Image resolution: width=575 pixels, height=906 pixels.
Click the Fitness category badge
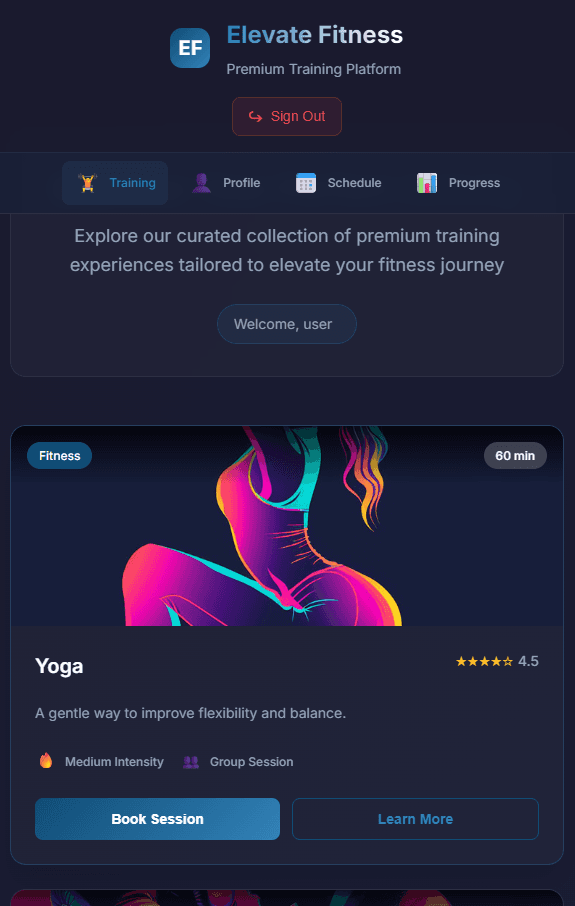point(60,455)
